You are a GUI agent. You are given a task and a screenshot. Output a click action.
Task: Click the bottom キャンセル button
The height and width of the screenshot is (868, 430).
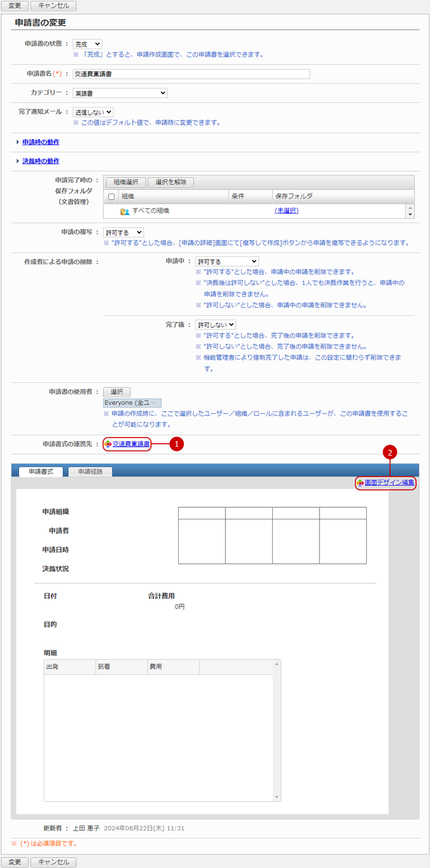[53, 862]
